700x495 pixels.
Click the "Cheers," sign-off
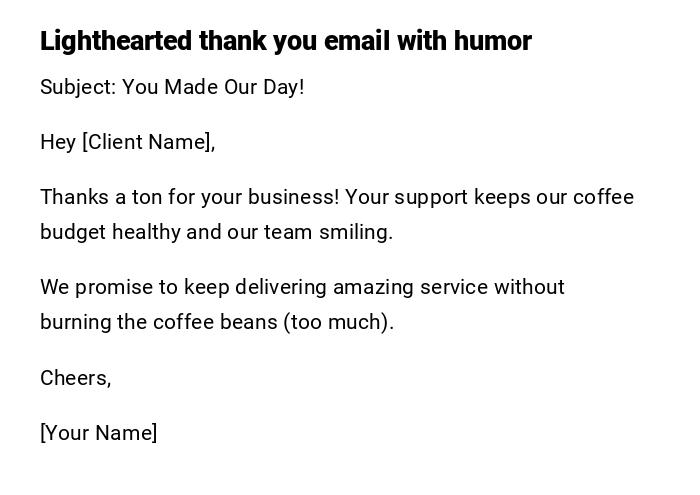click(75, 378)
